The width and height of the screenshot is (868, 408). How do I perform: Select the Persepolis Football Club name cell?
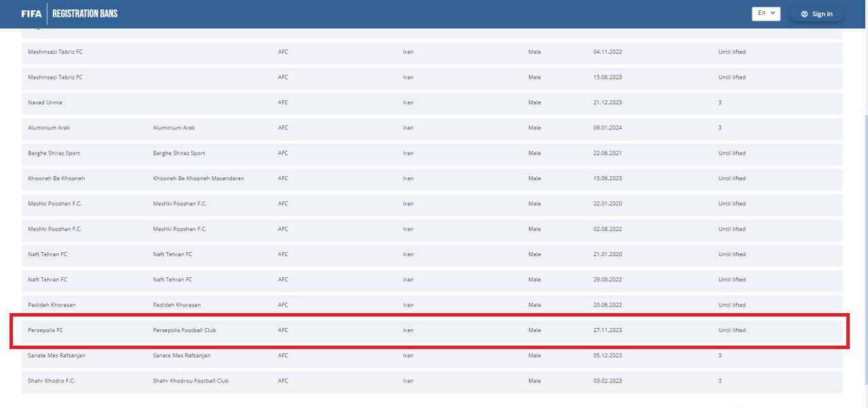(184, 330)
